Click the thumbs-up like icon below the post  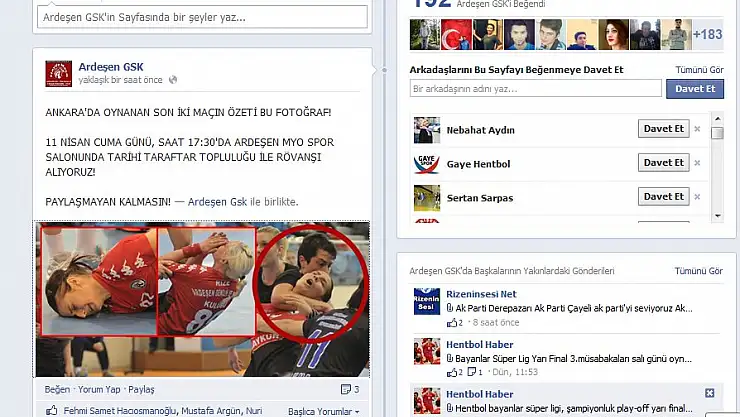point(51,410)
